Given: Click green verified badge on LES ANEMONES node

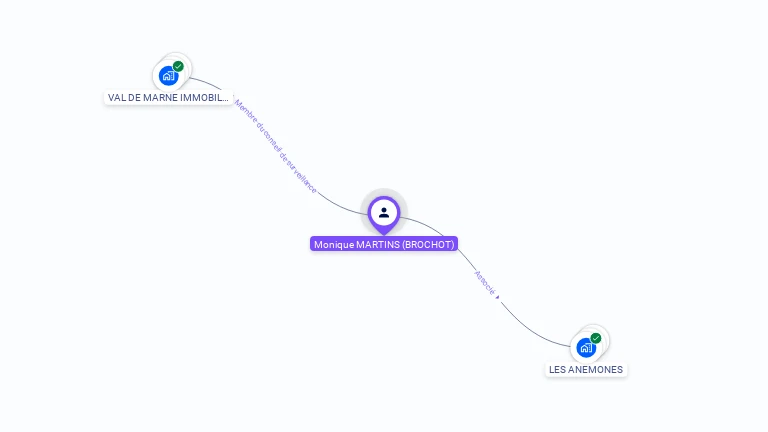Looking at the screenshot, I should point(596,338).
